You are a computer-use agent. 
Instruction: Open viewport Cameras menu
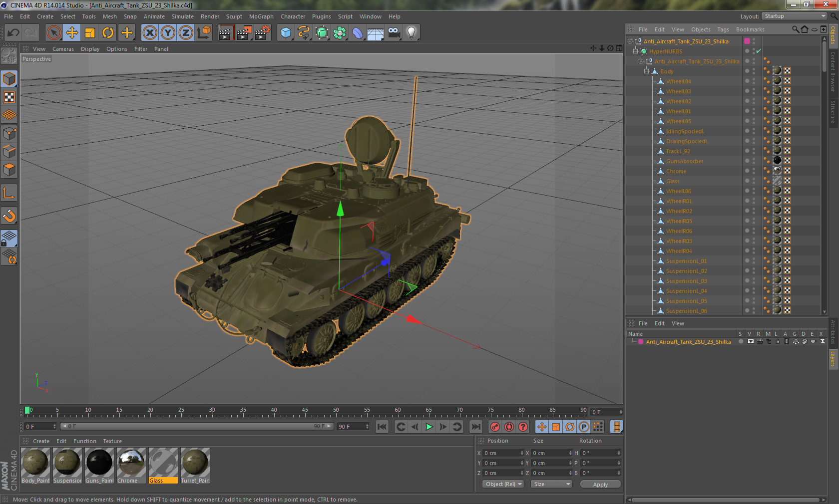[63, 49]
